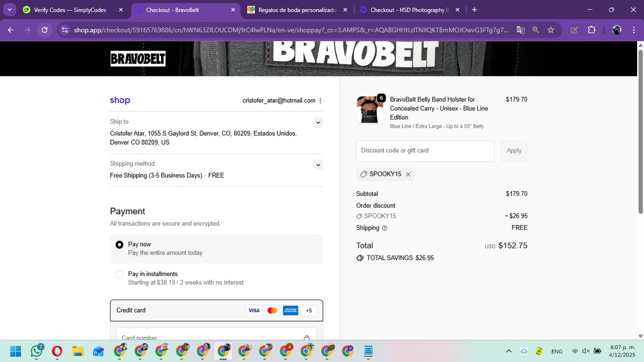Open the Chrome profile avatar
This screenshot has width=644, height=362.
pos(617,30)
